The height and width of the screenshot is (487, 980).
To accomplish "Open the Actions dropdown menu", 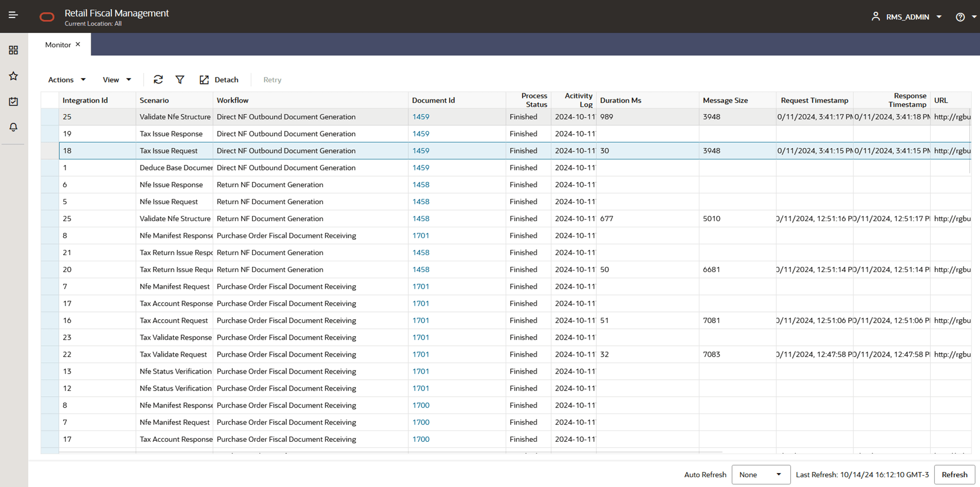I will coord(67,80).
